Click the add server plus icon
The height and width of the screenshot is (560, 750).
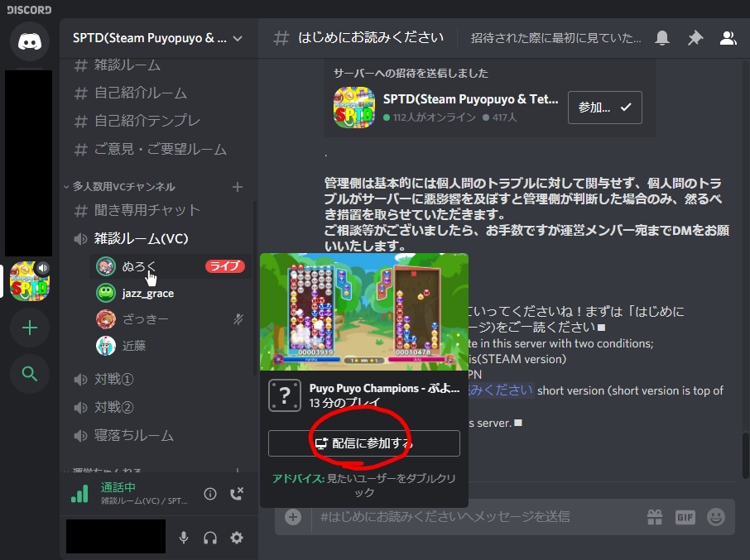click(x=30, y=328)
